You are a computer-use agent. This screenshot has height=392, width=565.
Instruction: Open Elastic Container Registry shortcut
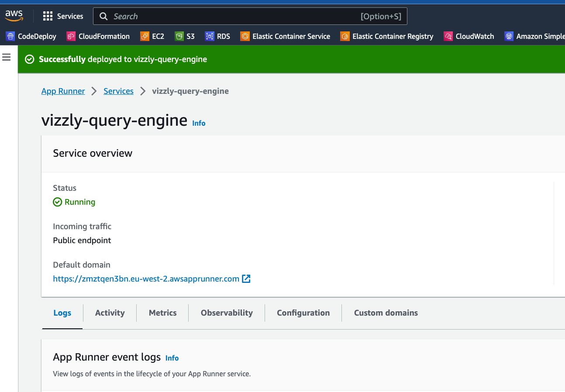(x=393, y=36)
